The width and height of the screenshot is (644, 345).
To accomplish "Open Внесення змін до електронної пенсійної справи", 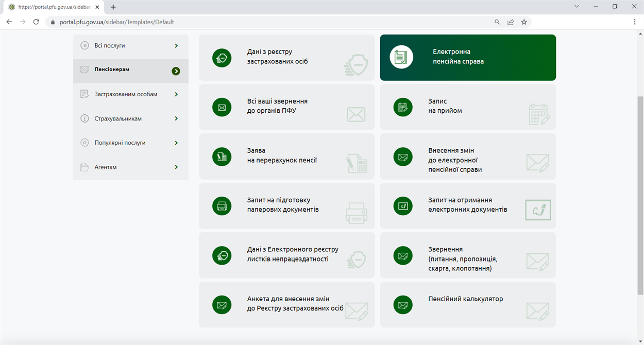I will (x=468, y=157).
